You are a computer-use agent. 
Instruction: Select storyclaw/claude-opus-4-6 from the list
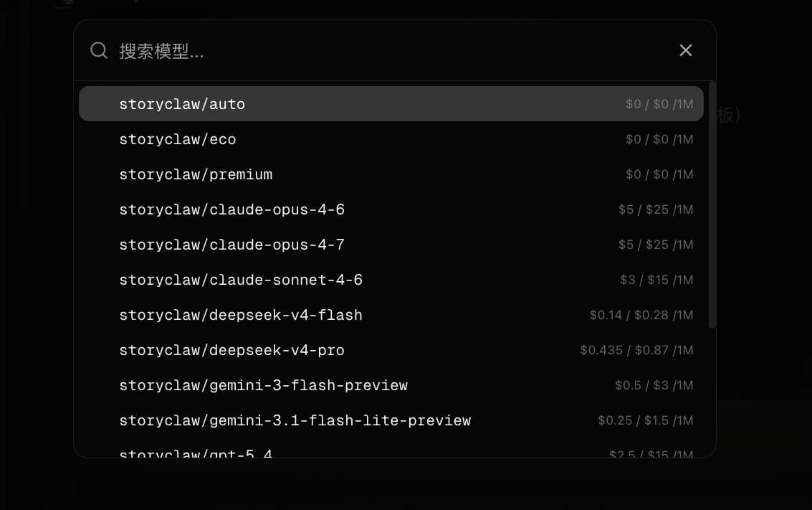[391, 209]
